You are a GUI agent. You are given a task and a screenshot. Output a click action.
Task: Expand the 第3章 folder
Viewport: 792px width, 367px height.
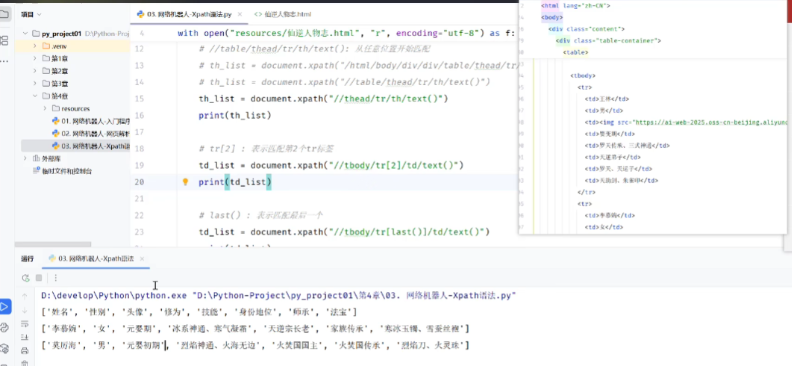point(35,83)
